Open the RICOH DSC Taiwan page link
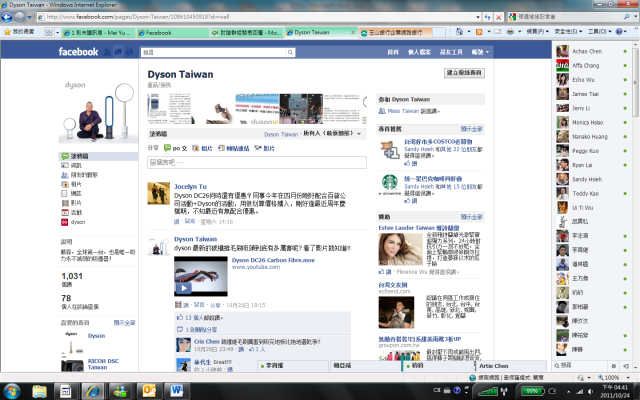 (x=103, y=364)
